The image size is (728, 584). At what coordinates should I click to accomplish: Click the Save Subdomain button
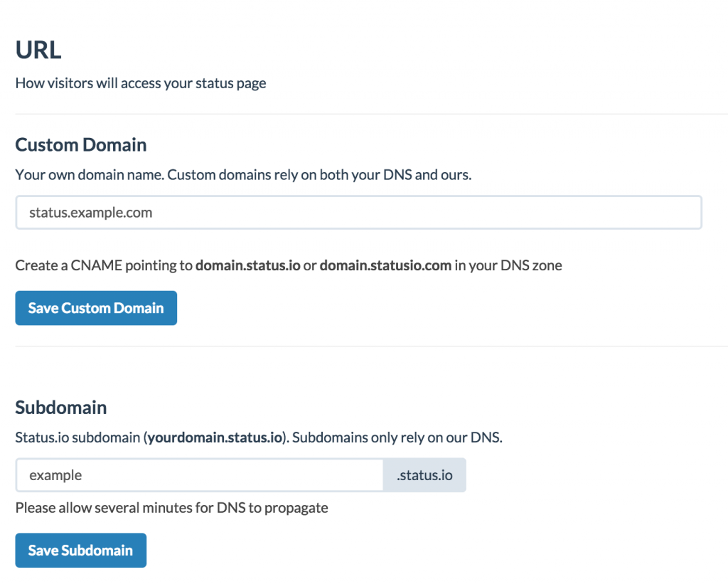pos(80,550)
